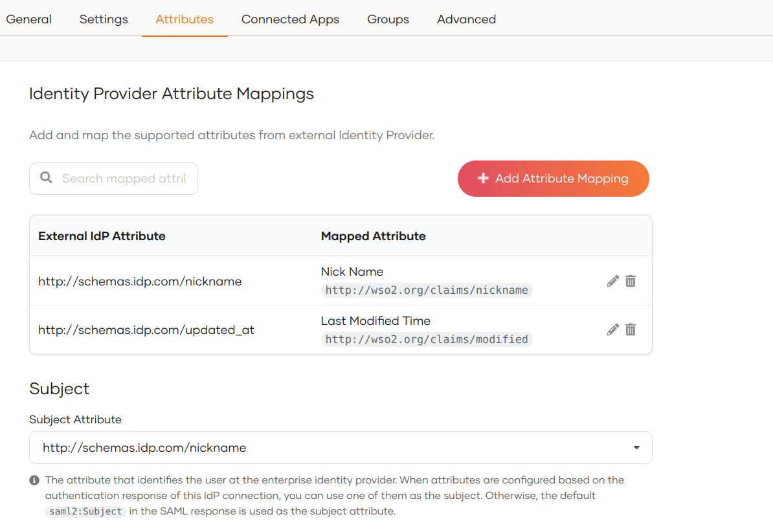Edit the nickname attribute mapping

click(x=613, y=281)
